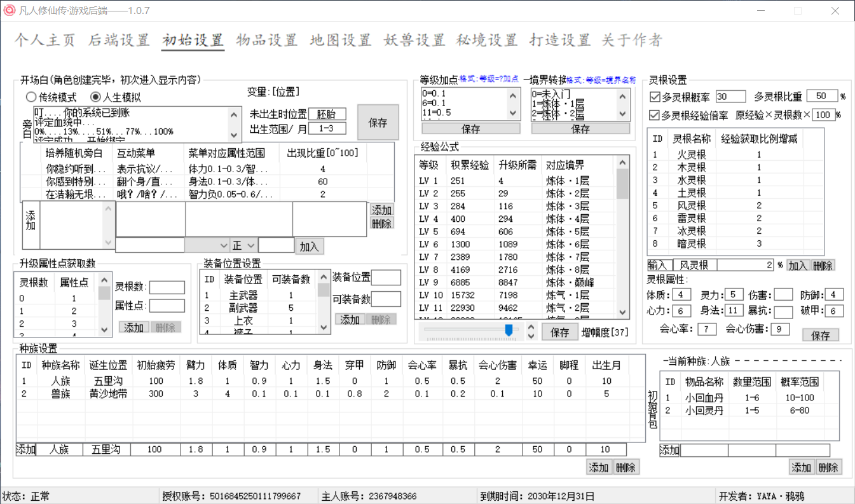This screenshot has height=504, width=855.
Task: Switch to the 妖兽设置 tab
Action: pyautogui.click(x=414, y=40)
